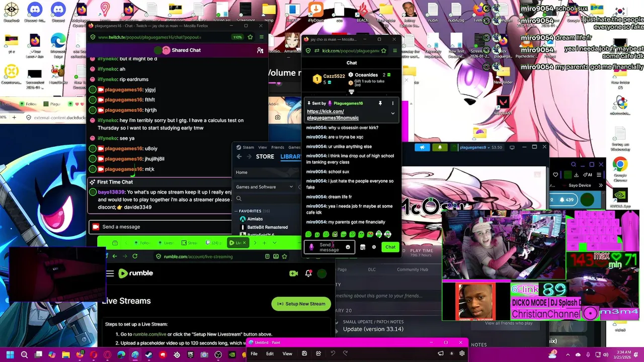Open Paint File menu
This screenshot has width=644, height=362.
click(x=254, y=353)
